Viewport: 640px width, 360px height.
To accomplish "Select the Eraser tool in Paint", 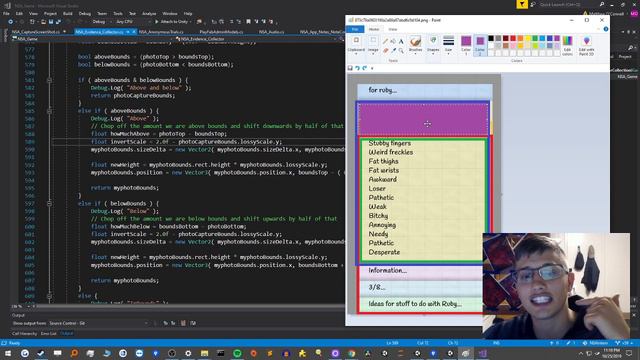I will click(x=385, y=50).
